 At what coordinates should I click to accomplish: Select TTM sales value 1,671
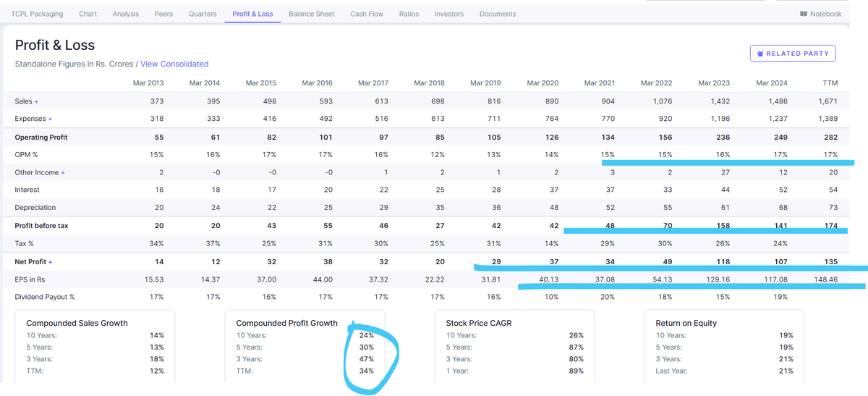(x=827, y=101)
